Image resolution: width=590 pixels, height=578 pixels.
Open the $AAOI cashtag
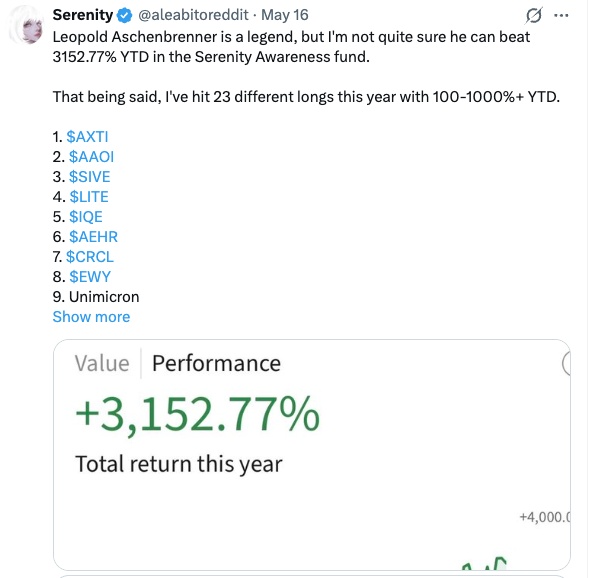coord(91,157)
